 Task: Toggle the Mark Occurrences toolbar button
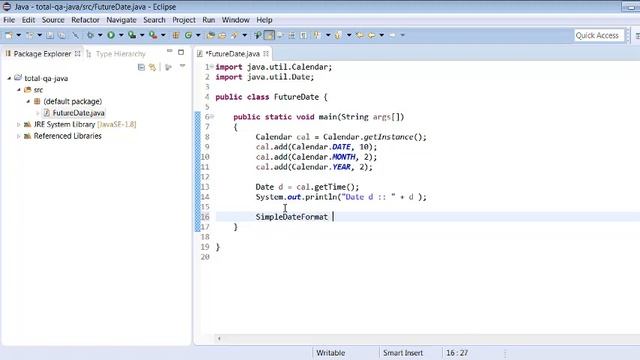[x=269, y=36]
